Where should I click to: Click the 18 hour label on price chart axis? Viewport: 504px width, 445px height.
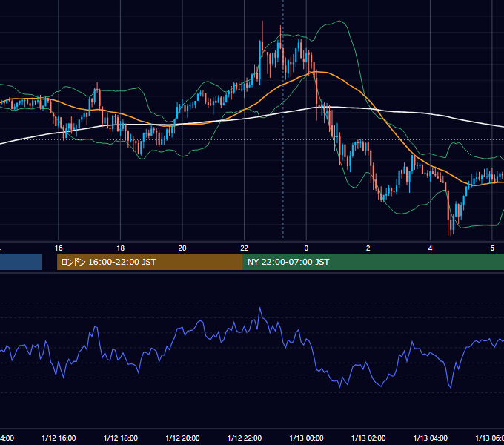click(121, 248)
